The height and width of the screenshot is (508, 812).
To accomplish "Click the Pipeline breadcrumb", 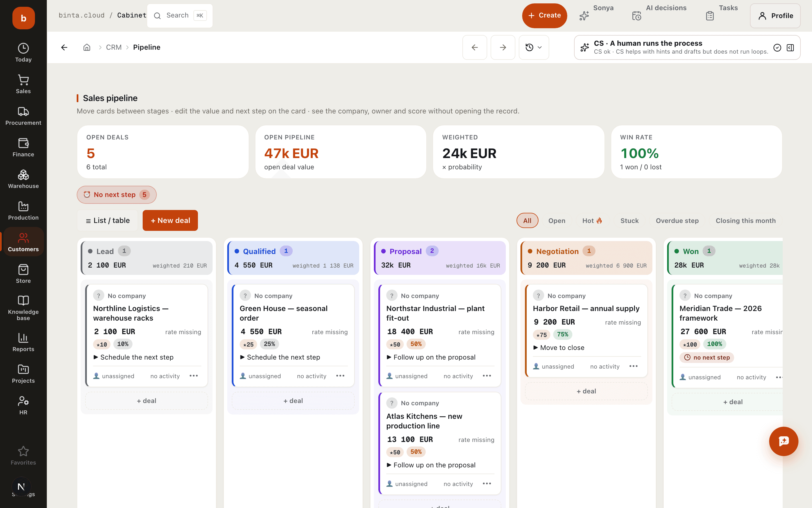I will tap(147, 47).
